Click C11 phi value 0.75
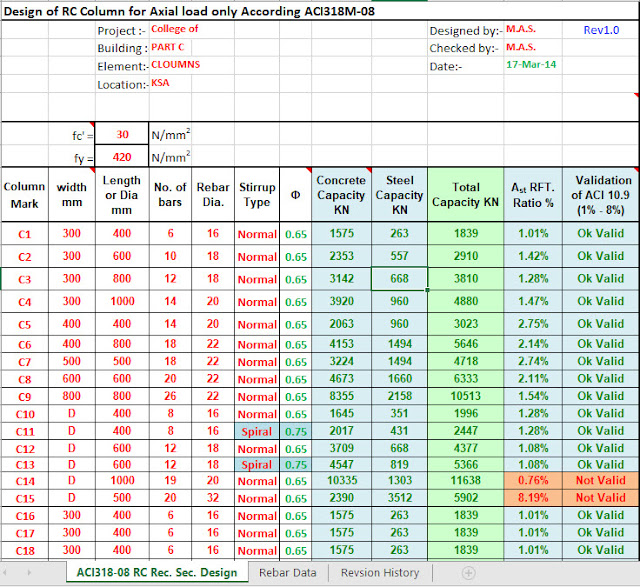This screenshot has height=587, width=640. click(x=296, y=431)
